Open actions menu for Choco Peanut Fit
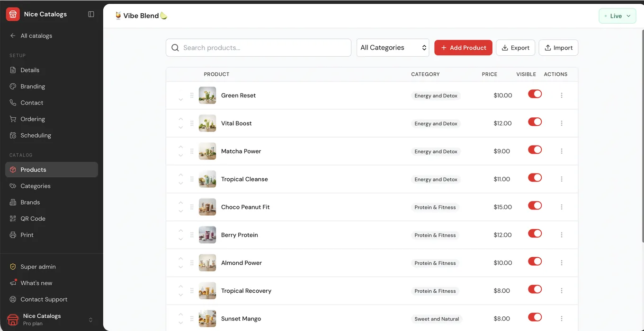This screenshot has height=331, width=644. coord(562,207)
